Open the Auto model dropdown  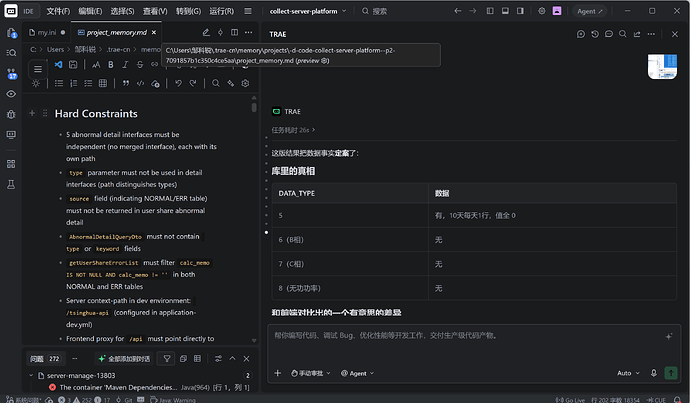pyautogui.click(x=628, y=373)
